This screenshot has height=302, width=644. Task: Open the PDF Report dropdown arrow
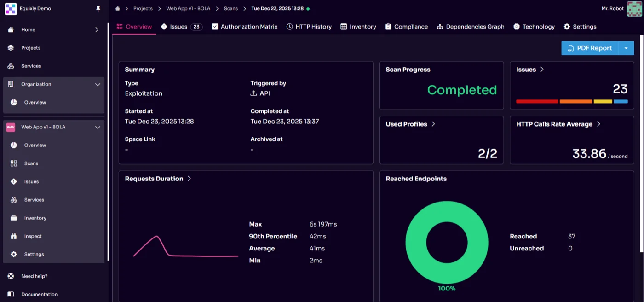[x=626, y=48]
